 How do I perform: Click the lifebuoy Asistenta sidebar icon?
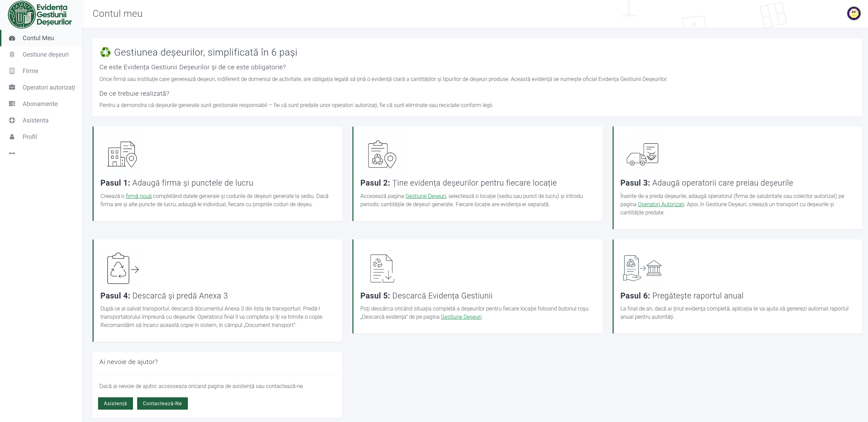pos(12,120)
